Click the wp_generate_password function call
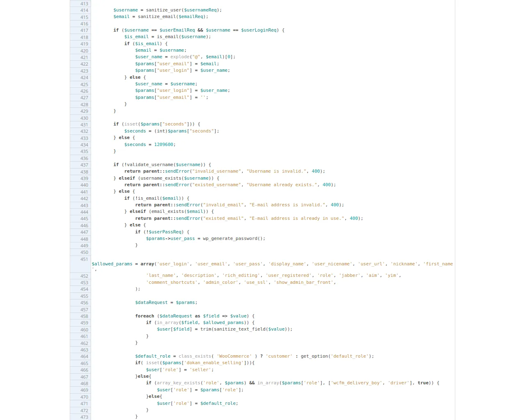 tap(230, 238)
